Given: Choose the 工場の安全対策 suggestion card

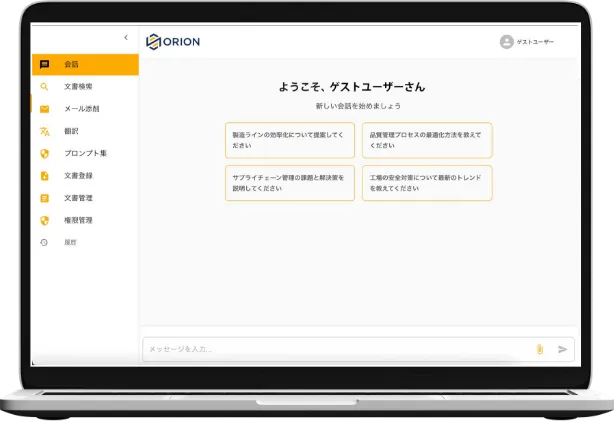Looking at the screenshot, I should tap(427, 182).
